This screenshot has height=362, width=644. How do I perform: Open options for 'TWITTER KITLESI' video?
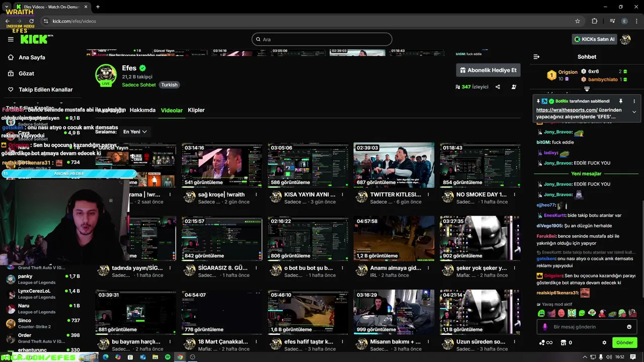click(x=429, y=195)
